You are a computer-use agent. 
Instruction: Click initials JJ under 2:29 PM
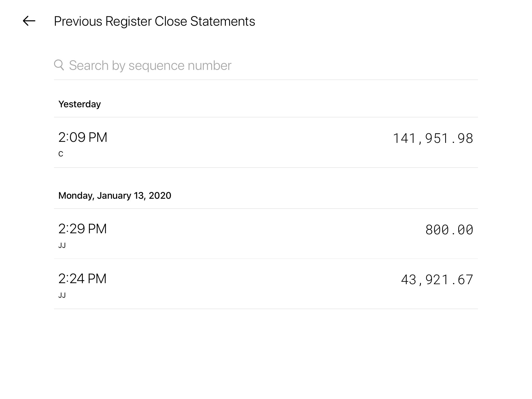click(x=62, y=245)
